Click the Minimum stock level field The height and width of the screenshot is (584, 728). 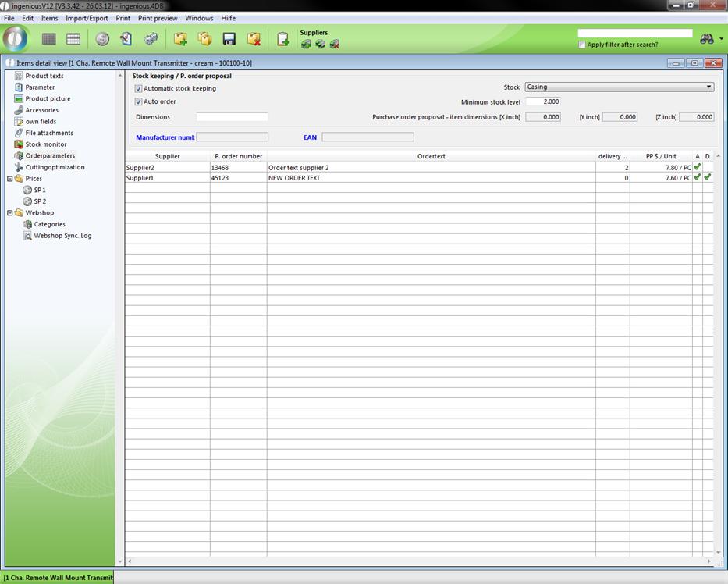(x=542, y=102)
